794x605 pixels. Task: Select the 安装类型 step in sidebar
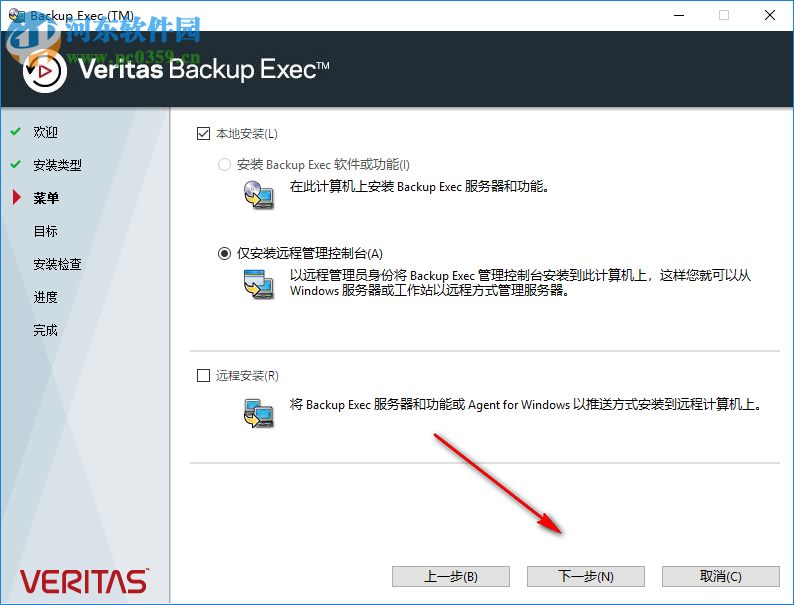57,165
